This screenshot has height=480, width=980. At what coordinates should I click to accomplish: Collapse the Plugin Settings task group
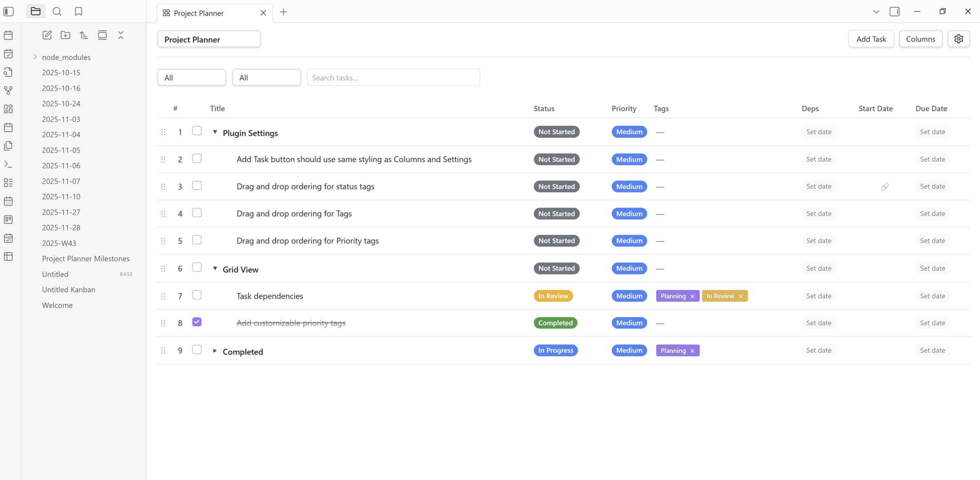coord(215,132)
